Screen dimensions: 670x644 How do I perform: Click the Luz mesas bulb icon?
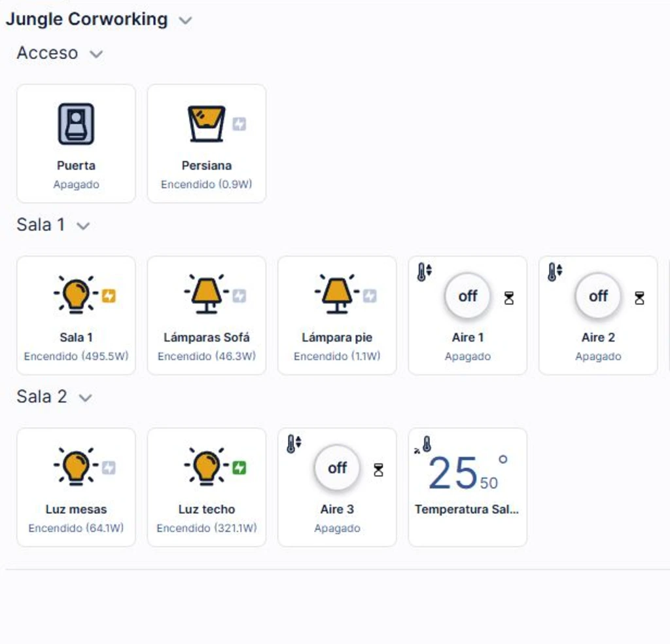[76, 468]
